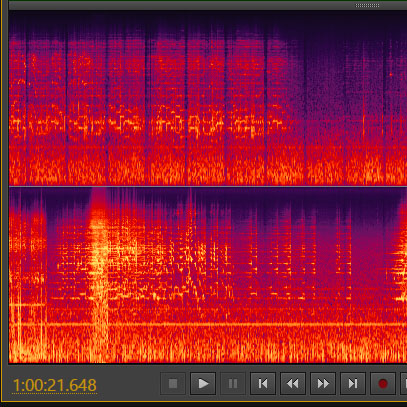Click inside the upper channel spectrogram
This screenshot has height=407, width=407.
208,98
